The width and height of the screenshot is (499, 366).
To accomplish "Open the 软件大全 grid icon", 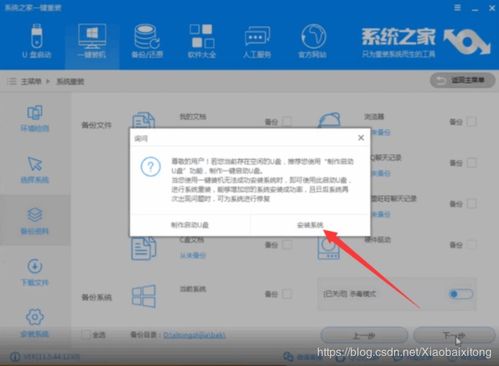I will point(202,36).
